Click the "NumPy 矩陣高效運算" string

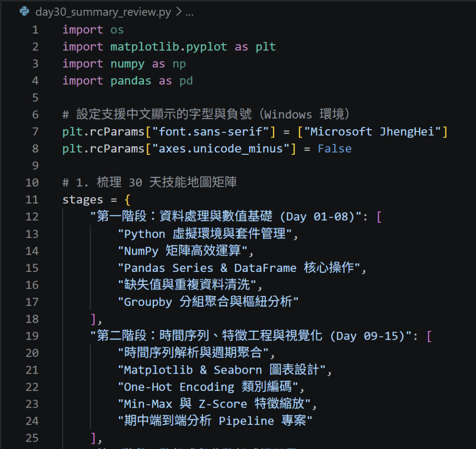[182, 251]
